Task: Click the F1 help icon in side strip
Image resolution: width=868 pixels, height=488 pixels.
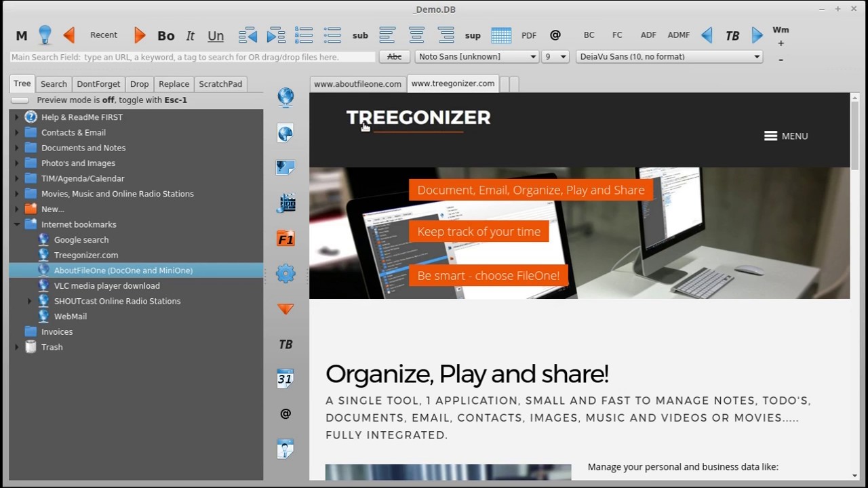Action: coord(285,239)
